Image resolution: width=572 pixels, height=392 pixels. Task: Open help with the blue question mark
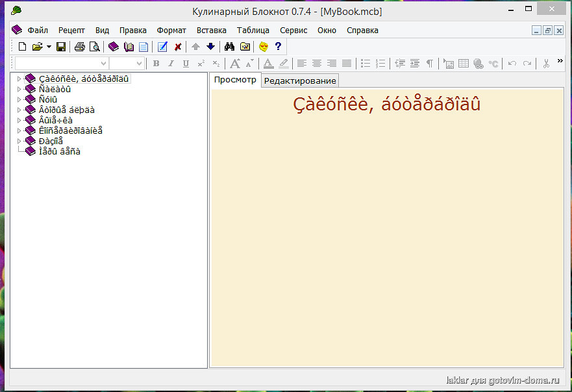279,46
